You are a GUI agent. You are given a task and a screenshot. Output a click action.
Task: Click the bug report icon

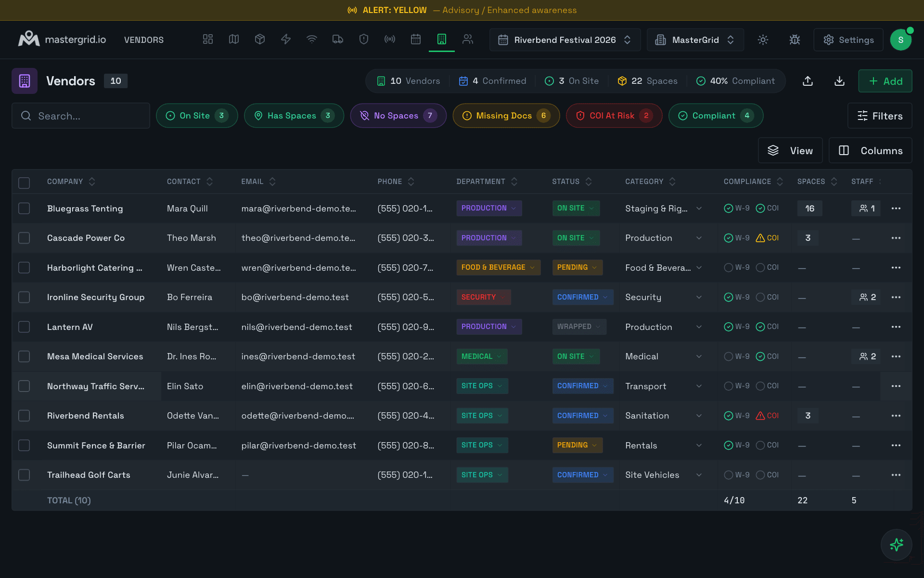[x=795, y=40]
